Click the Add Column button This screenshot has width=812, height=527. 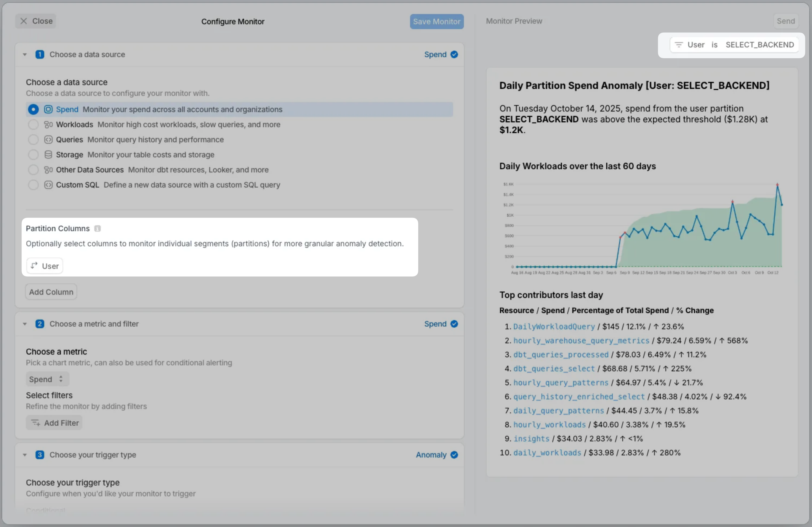point(51,292)
